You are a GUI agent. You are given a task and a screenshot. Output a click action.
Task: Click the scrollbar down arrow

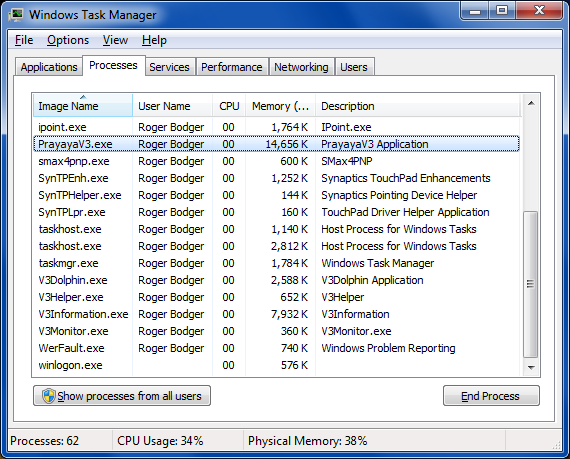531,367
